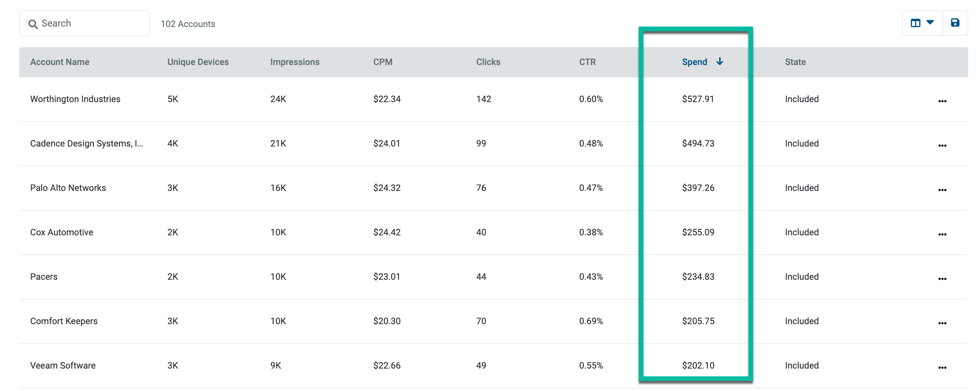The height and width of the screenshot is (391, 980).
Task: Click Included state for Worthington Industries
Action: [802, 99]
